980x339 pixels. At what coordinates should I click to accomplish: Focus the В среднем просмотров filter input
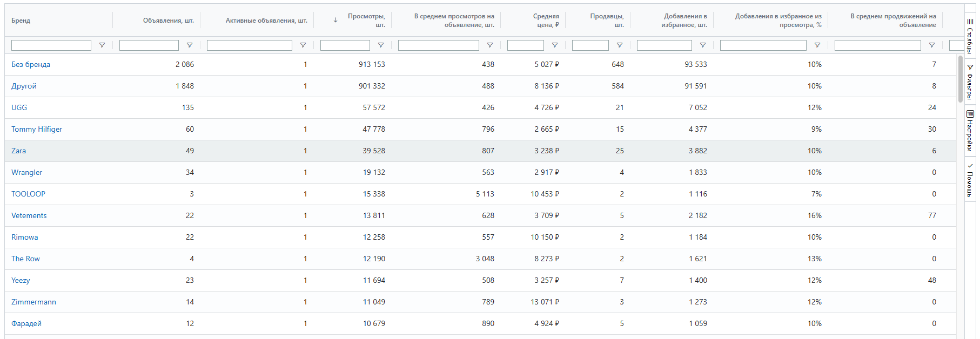[439, 45]
